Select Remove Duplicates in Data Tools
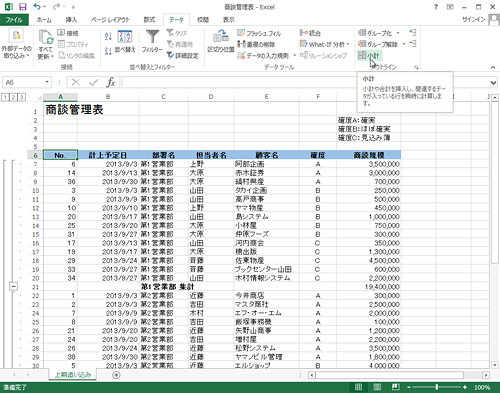 coord(256,44)
